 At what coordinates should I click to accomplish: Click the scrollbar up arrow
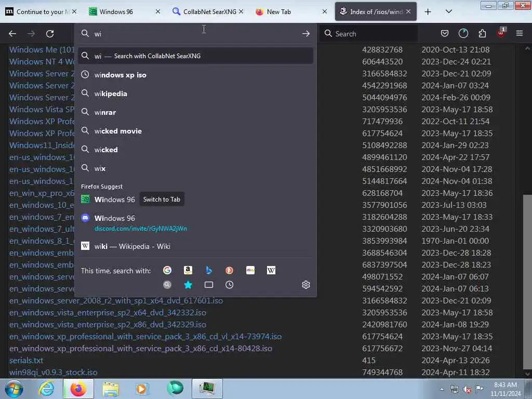527,48
